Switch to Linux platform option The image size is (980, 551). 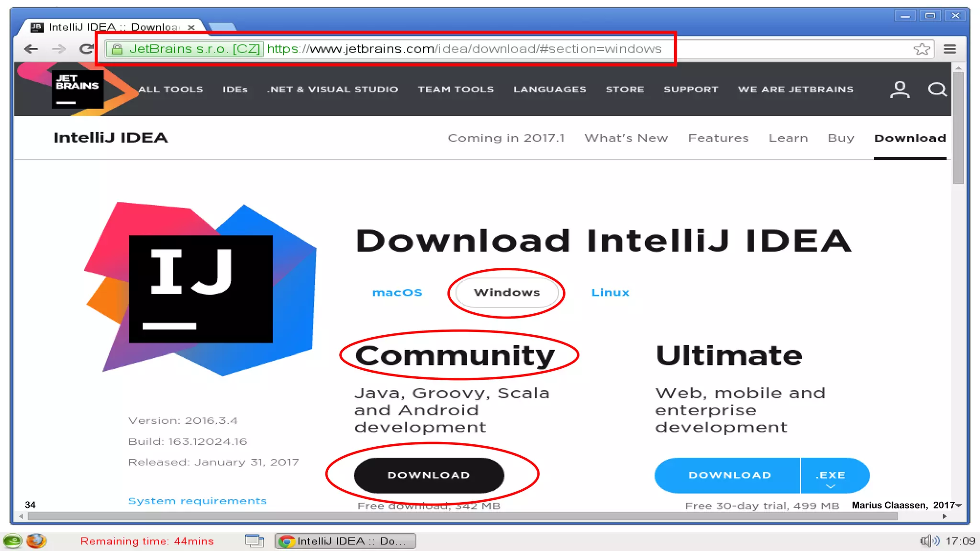point(610,293)
